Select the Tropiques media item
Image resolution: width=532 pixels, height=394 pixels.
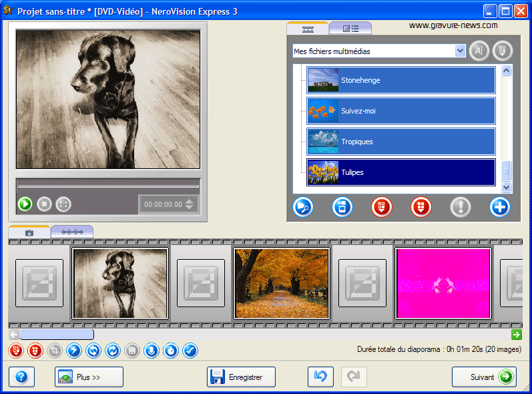pyautogui.click(x=401, y=142)
